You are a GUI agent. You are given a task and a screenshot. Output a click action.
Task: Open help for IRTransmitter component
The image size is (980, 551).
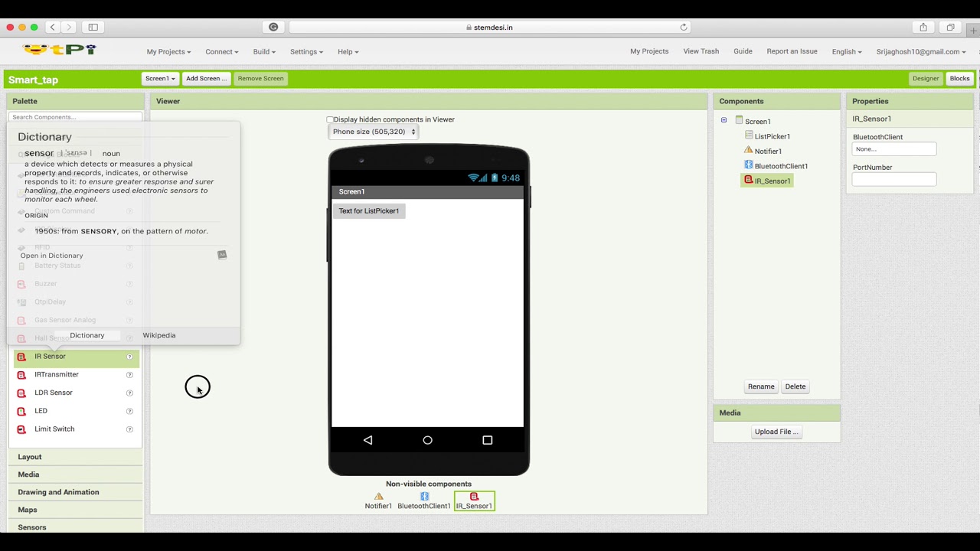(x=129, y=375)
